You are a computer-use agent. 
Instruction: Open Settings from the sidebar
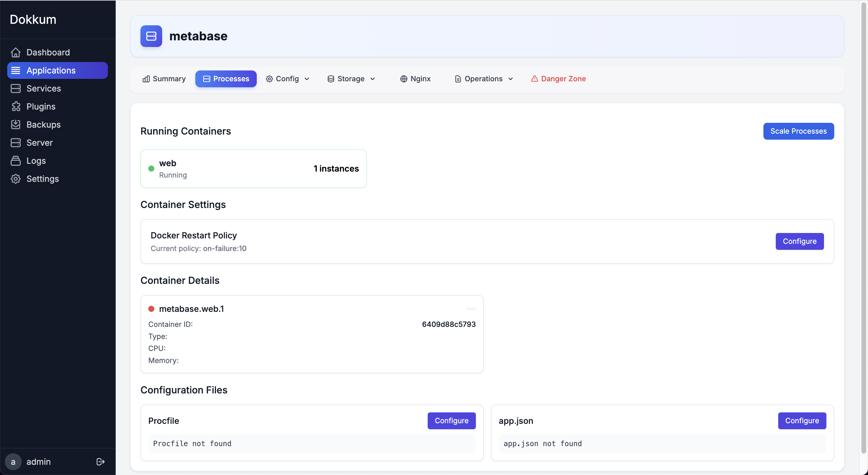click(43, 179)
